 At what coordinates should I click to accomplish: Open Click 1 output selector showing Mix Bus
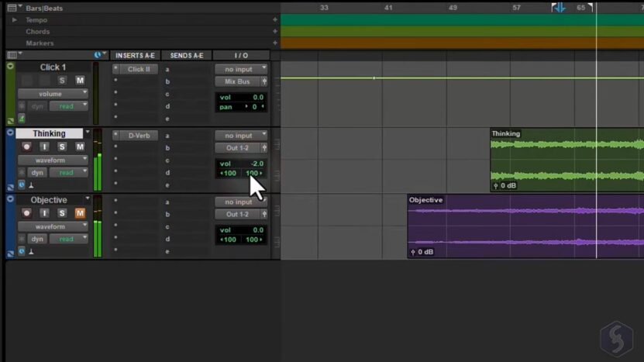coord(237,81)
